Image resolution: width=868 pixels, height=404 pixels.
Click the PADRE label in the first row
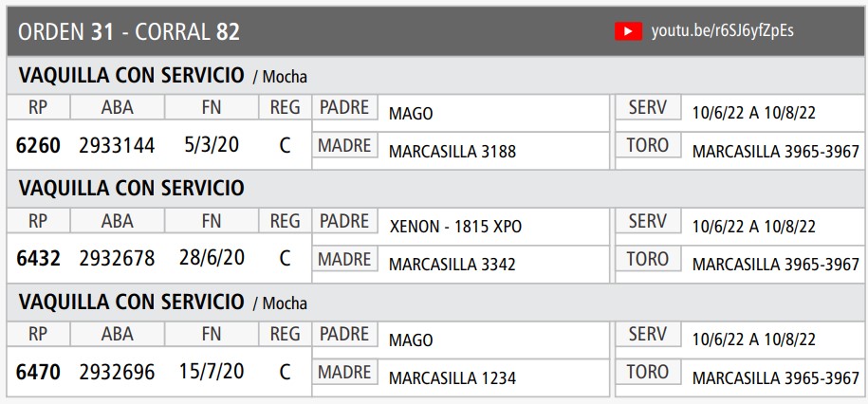pos(344,108)
